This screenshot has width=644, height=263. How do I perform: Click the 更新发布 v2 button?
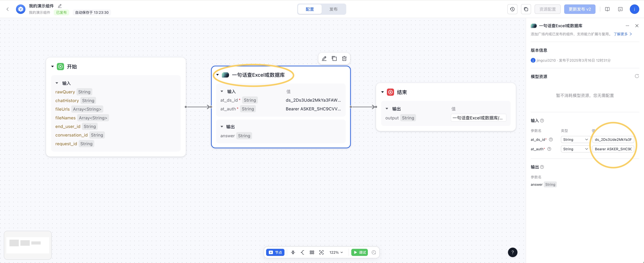[x=580, y=9]
